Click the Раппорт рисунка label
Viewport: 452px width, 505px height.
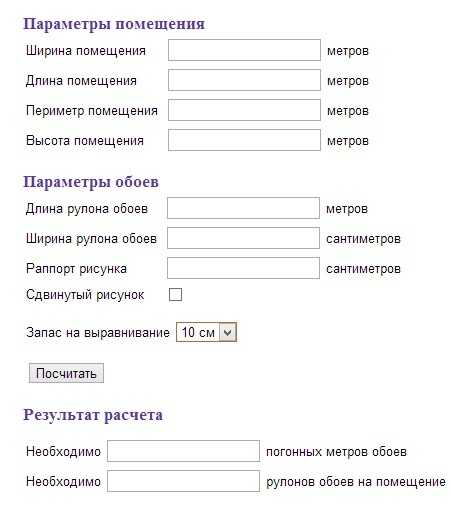click(76, 269)
